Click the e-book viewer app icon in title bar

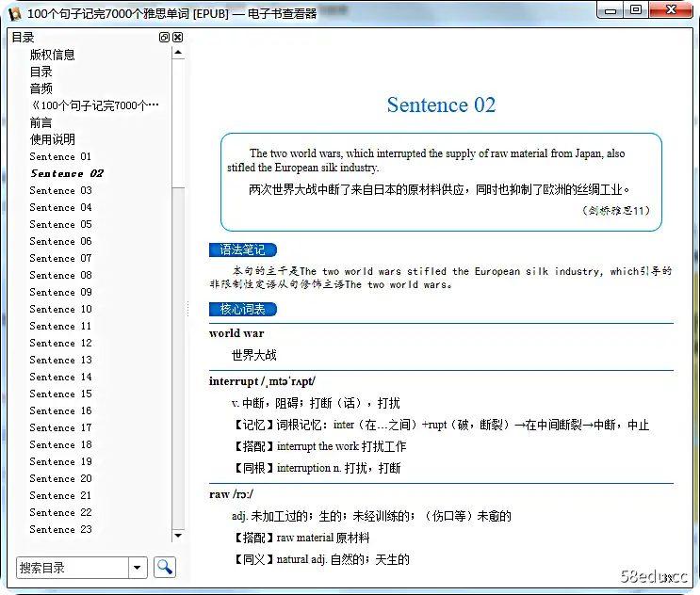14,13
